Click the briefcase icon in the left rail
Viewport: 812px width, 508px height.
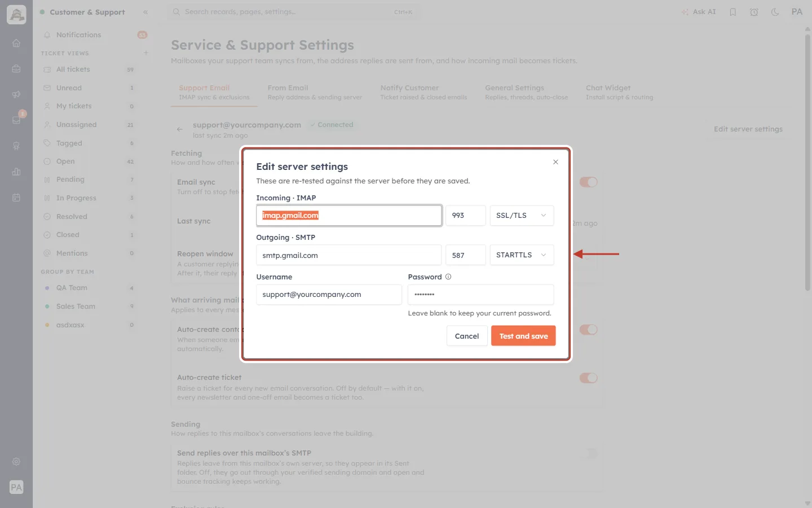[x=16, y=69]
